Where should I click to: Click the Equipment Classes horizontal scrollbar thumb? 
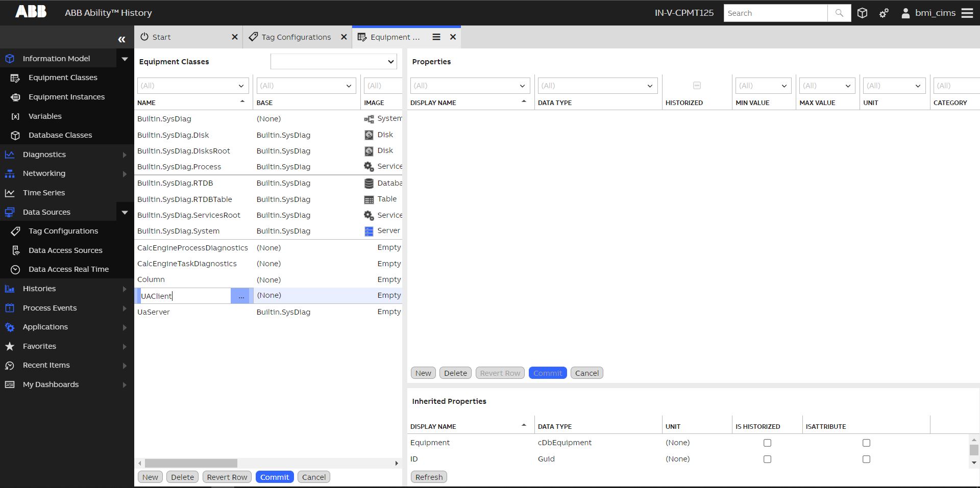click(x=191, y=464)
